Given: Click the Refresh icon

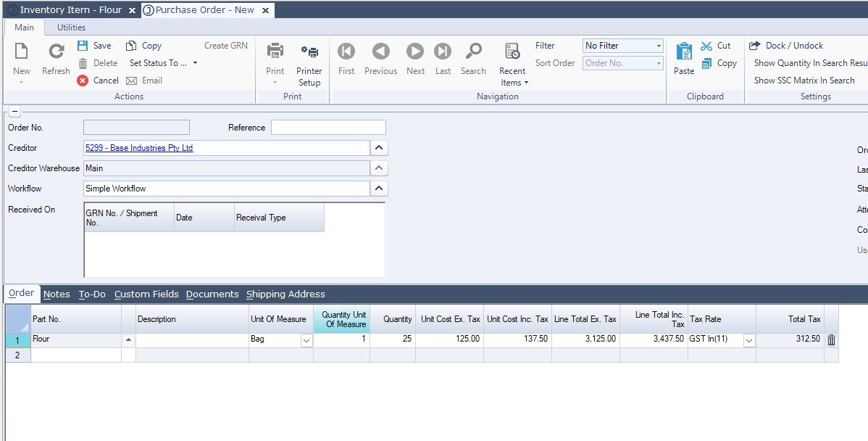Looking at the screenshot, I should tap(56, 51).
